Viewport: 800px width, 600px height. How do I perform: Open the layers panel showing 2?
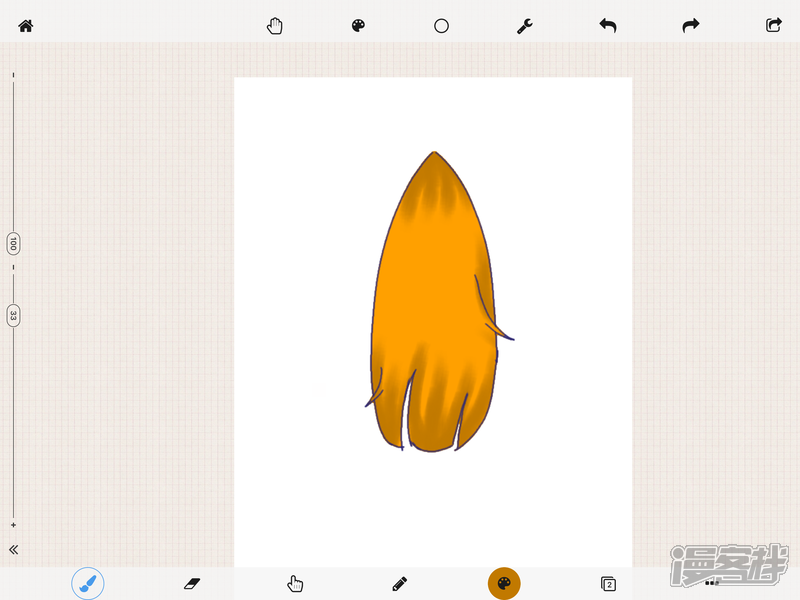pos(608,583)
